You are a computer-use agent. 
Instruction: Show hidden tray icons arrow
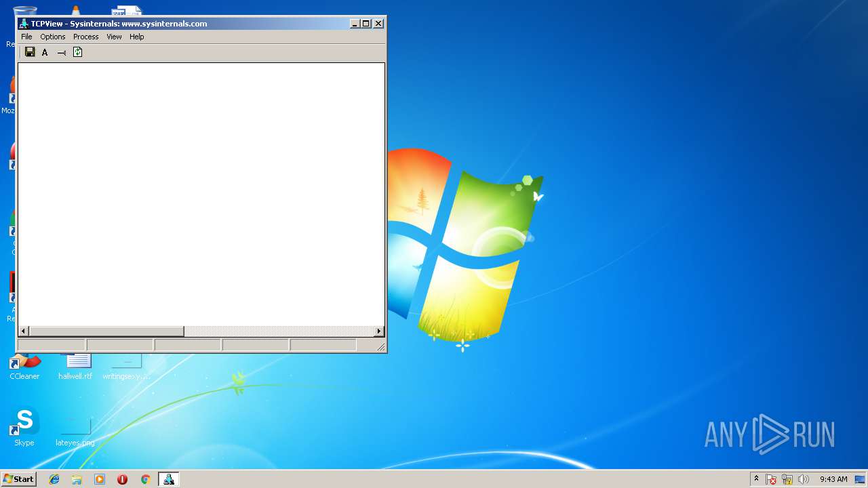point(756,479)
